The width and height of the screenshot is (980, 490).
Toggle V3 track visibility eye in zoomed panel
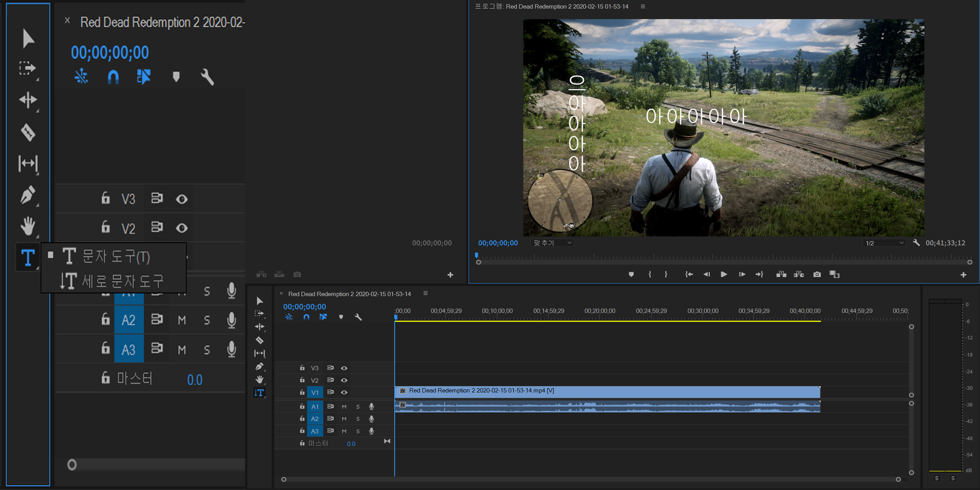182,199
